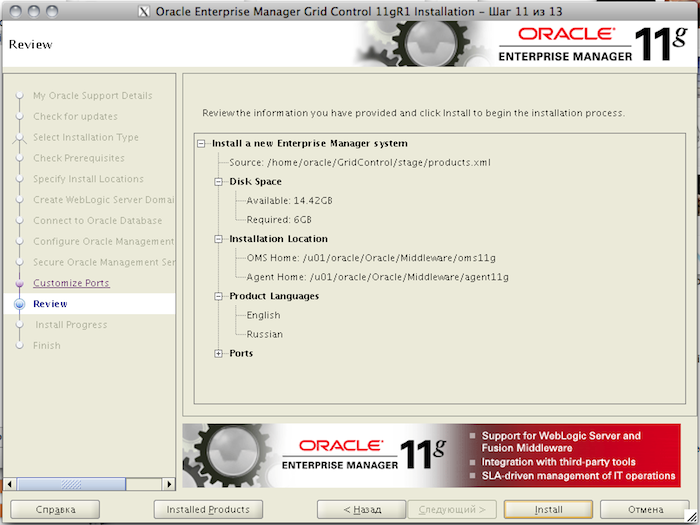
Task: Collapse the Product Languages node
Action: pos(218,296)
